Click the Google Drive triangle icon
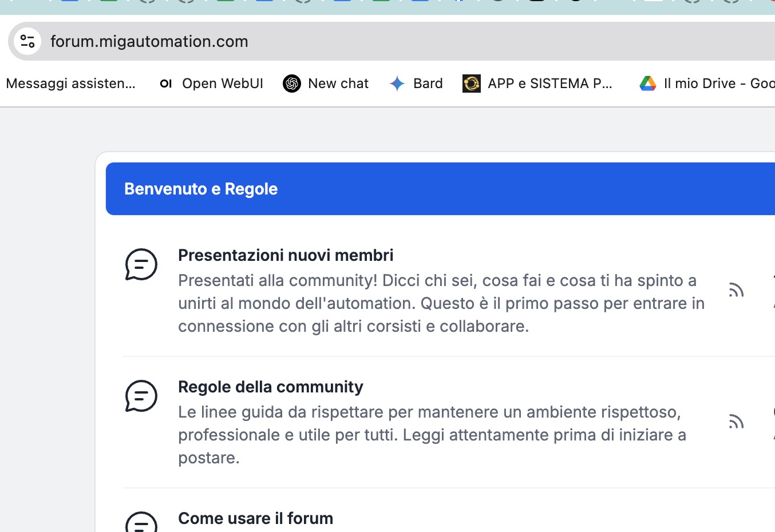The width and height of the screenshot is (775, 532). click(648, 84)
